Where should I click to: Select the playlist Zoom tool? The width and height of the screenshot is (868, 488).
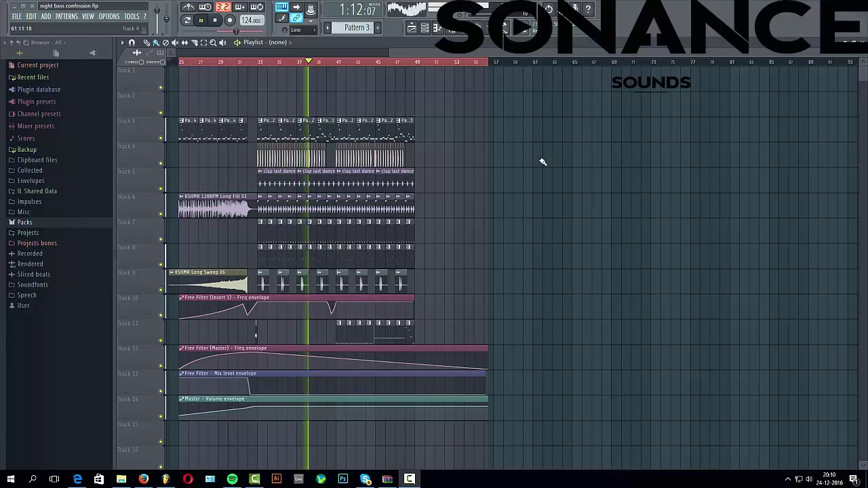point(213,42)
